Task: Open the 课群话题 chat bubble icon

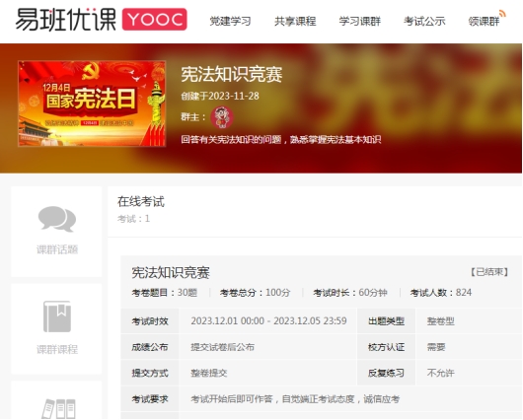Action: (x=57, y=219)
